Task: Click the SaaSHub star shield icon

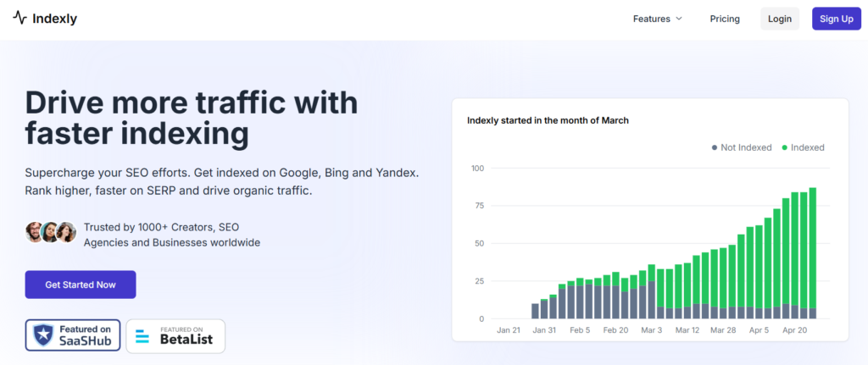Action: tap(42, 335)
